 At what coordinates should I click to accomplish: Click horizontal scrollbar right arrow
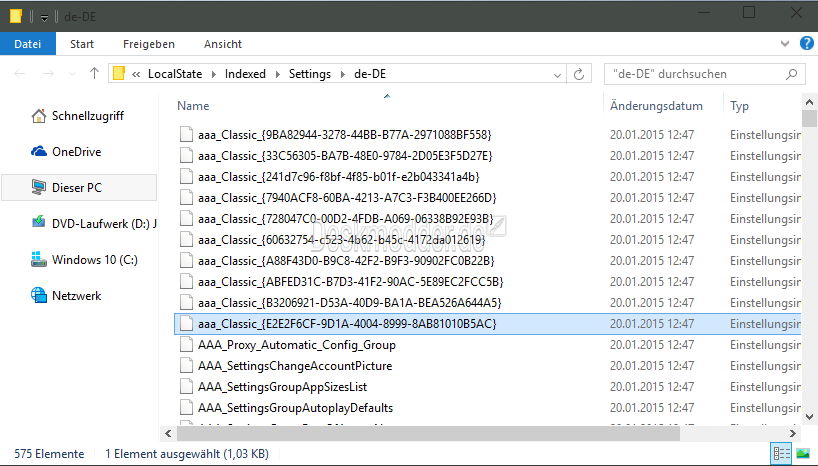792,433
